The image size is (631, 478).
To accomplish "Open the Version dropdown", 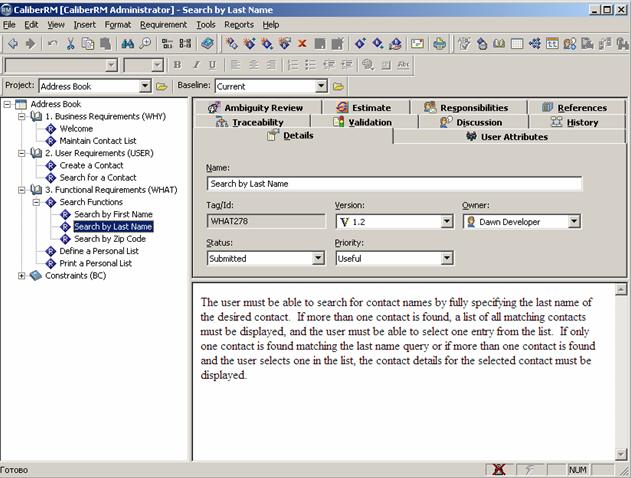I will [x=447, y=221].
